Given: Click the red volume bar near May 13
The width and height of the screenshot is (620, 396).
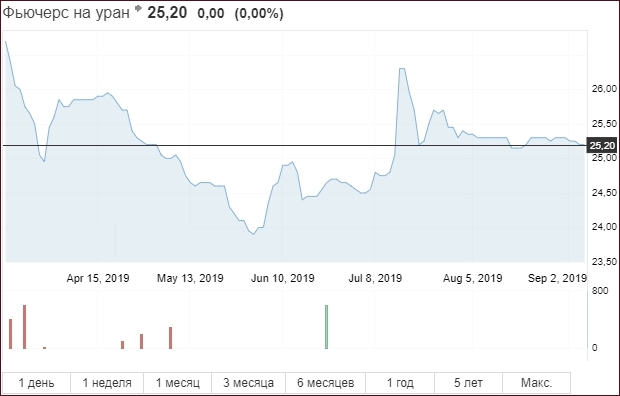Looking at the screenshot, I should point(170,338).
